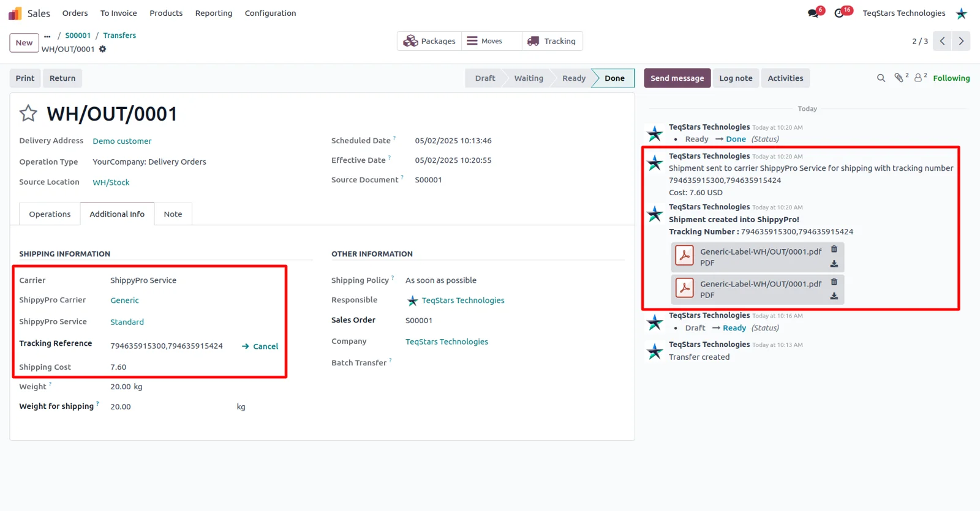
Task: Toggle Following status
Action: click(951, 78)
